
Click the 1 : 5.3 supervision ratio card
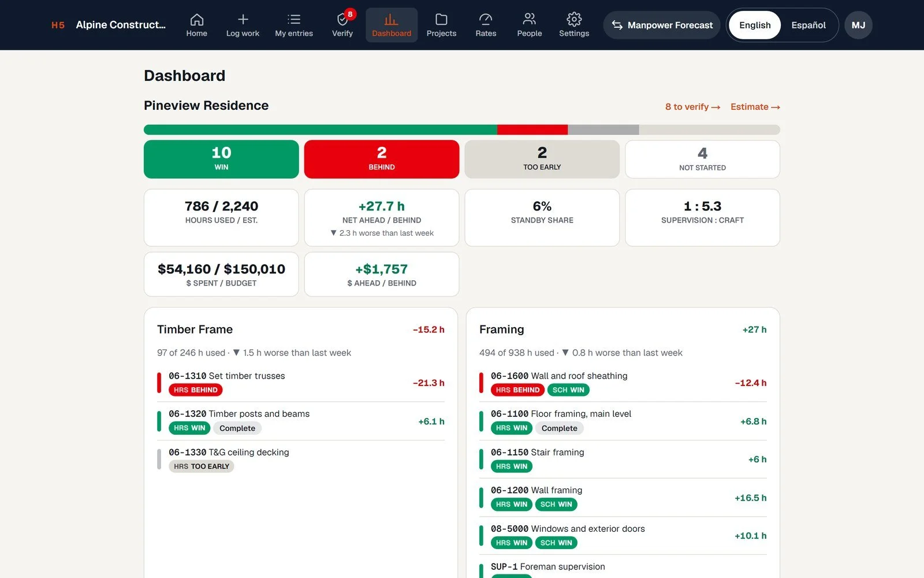click(702, 218)
